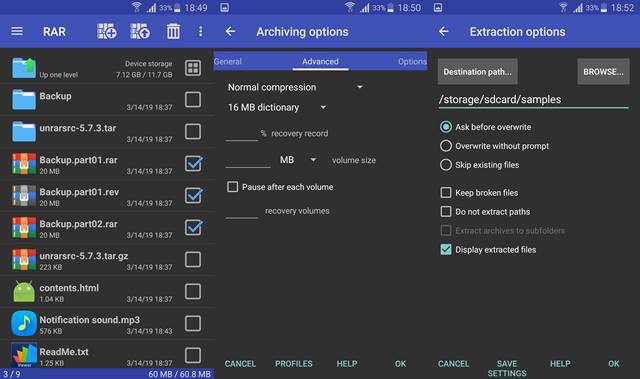Image resolution: width=640 pixels, height=379 pixels.
Task: Select Skip existing files option
Action: pos(446,165)
